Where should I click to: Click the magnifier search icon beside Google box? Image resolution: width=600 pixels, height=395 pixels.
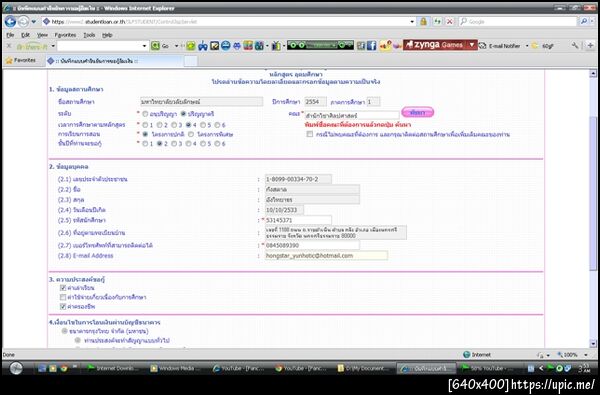[584, 21]
